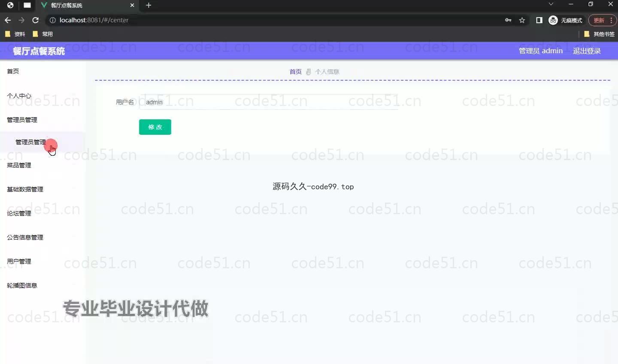618x364 pixels.
Task: Collapse the 管理员管理 parent menu
Action: click(43, 120)
